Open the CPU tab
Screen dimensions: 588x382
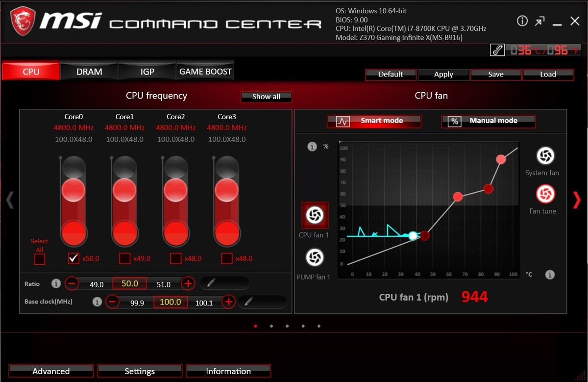pos(31,71)
